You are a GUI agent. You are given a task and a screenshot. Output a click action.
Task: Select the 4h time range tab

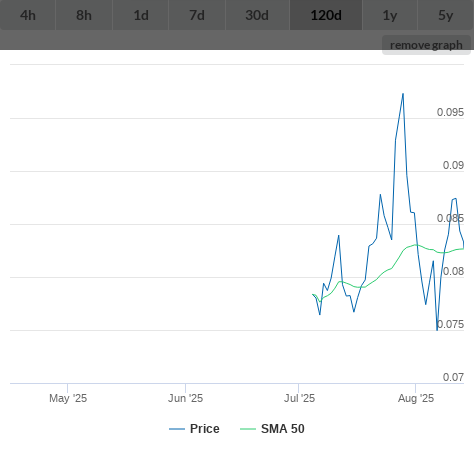point(28,15)
